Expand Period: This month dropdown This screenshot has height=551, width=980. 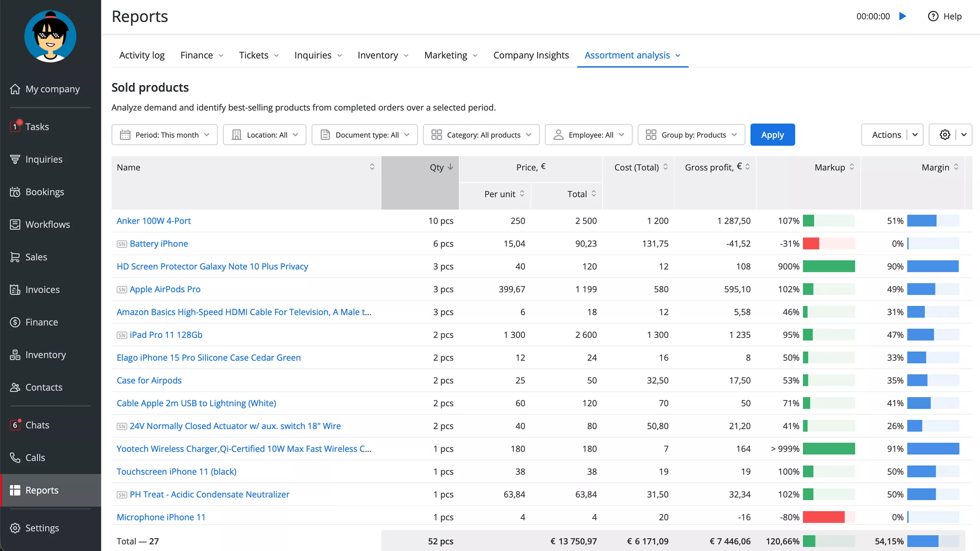point(165,135)
